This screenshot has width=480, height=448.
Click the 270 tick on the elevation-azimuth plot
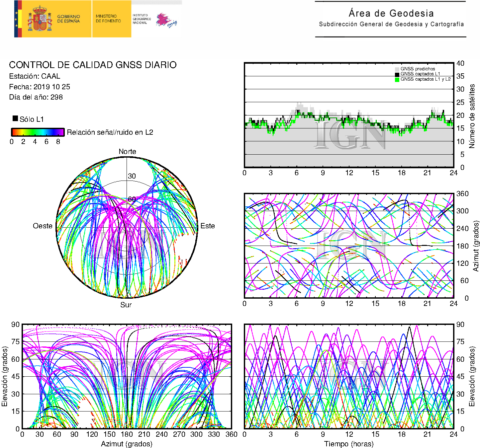click(179, 434)
